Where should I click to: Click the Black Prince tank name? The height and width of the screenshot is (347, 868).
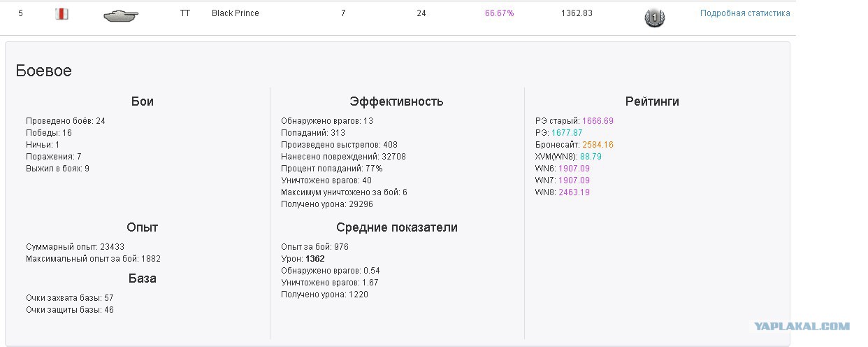tap(236, 13)
